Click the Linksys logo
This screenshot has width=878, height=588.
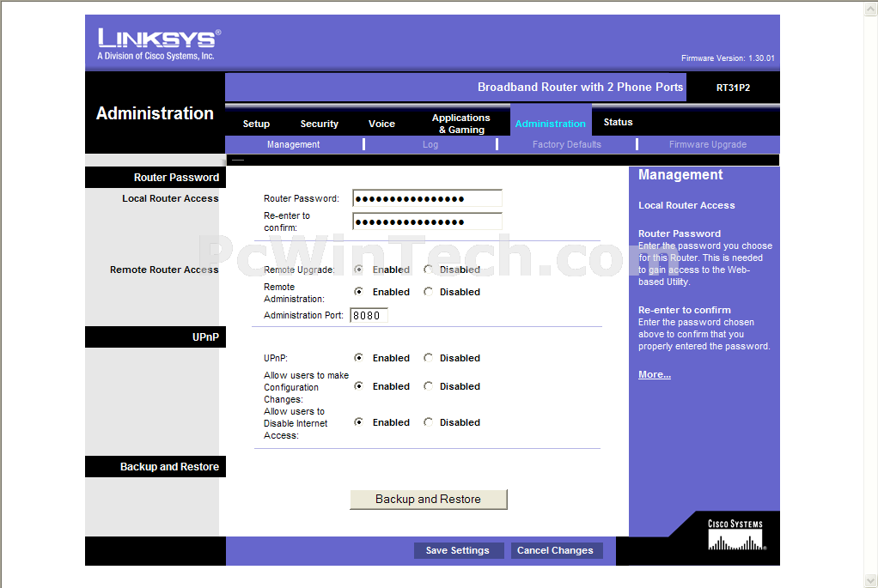click(159, 44)
